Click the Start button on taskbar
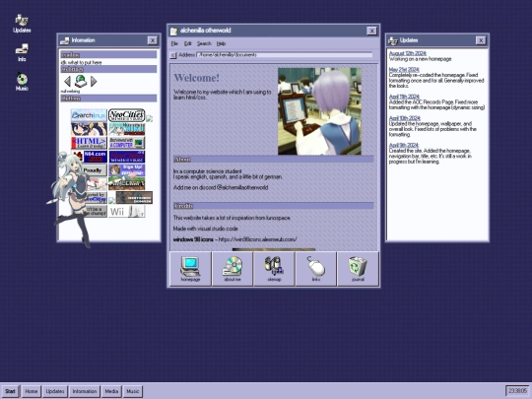This screenshot has width=532, height=399. pos(10,391)
